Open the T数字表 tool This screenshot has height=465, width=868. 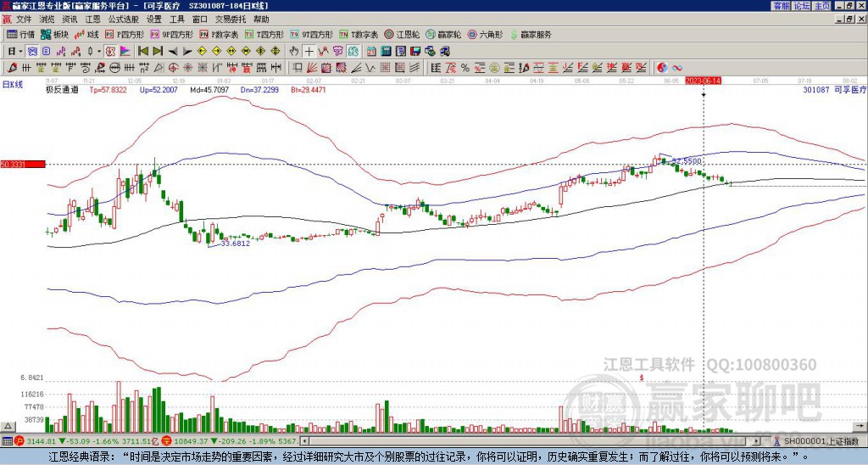coord(359,34)
